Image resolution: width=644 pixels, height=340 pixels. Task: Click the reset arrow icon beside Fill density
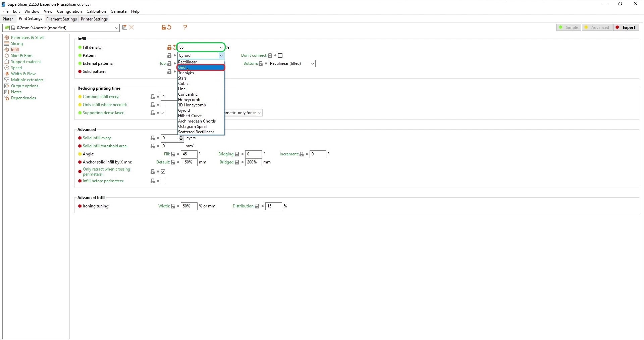point(175,47)
